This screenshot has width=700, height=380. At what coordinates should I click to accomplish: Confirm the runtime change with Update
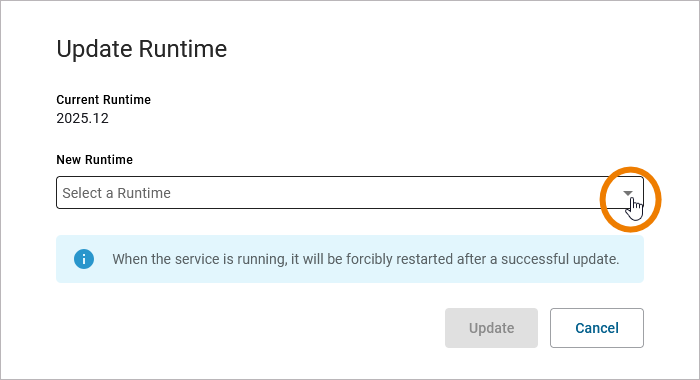click(491, 328)
